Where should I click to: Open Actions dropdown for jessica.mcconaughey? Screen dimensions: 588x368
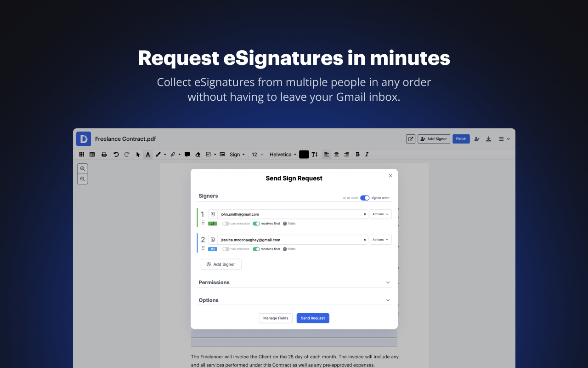380,240
